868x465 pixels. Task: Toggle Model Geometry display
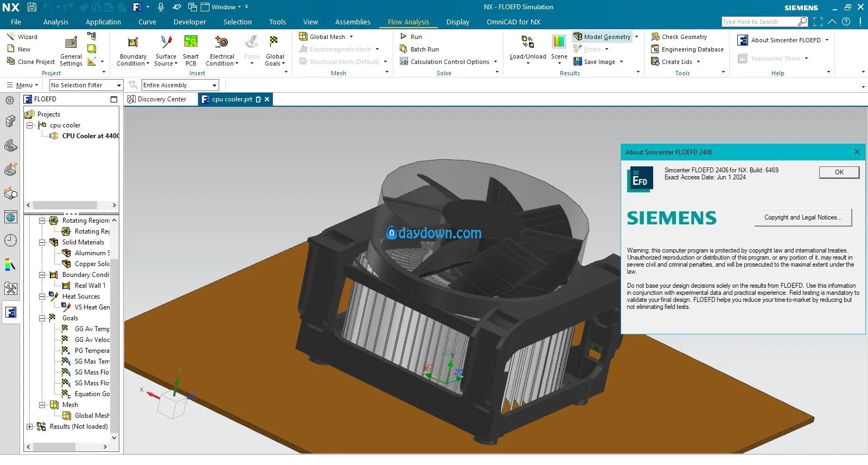point(602,37)
